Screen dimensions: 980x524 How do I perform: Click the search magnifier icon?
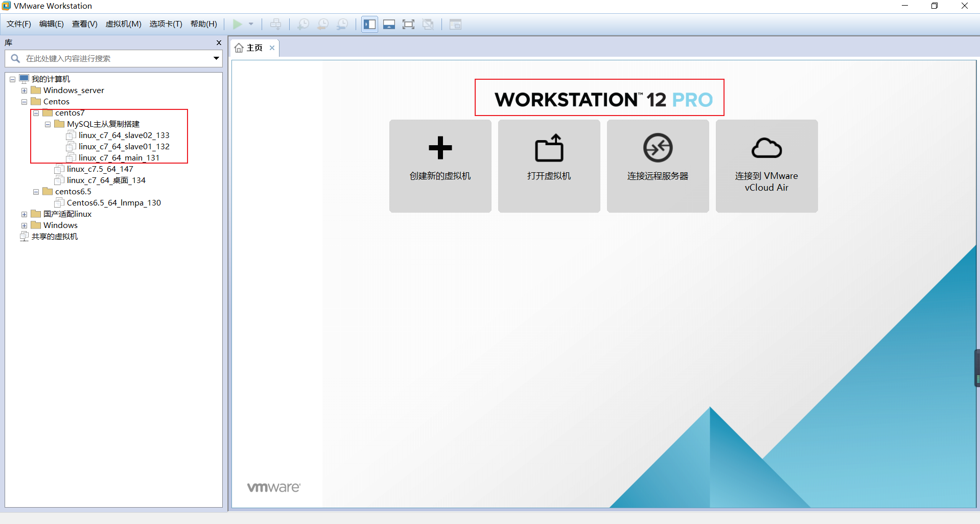click(x=15, y=58)
